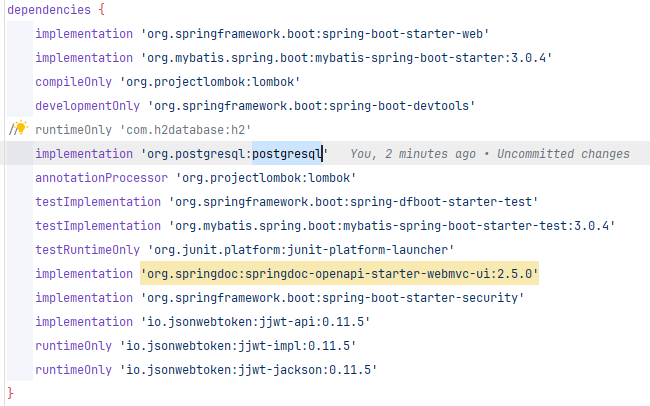The height and width of the screenshot is (406, 650).
Task: Click the 'testRuntimeOnly' keyword
Action: 87,250
